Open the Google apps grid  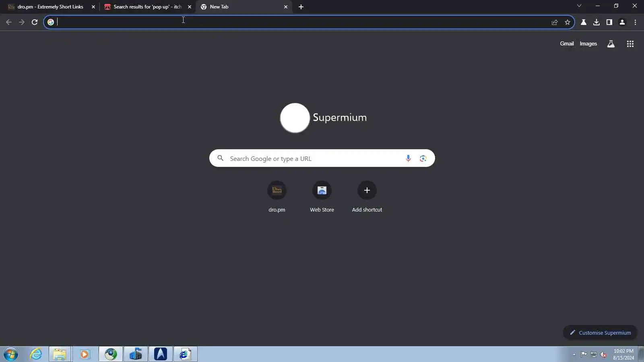630,44
